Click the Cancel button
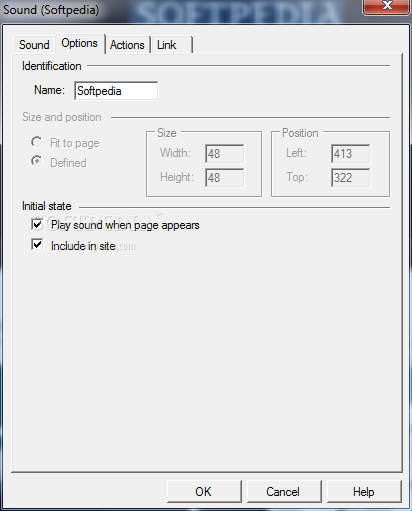The width and height of the screenshot is (412, 511). click(x=284, y=492)
